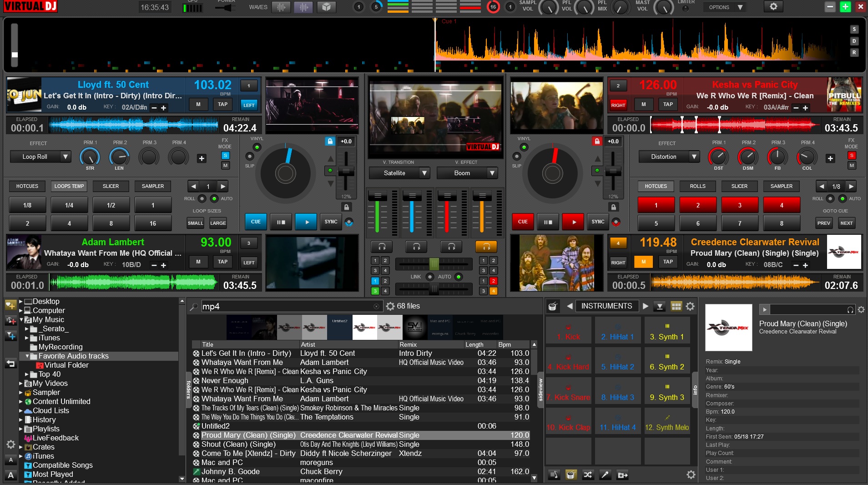Viewport: 868px width, 485px height.
Task: Toggle ROLL option on the left deck
Action: click(202, 199)
